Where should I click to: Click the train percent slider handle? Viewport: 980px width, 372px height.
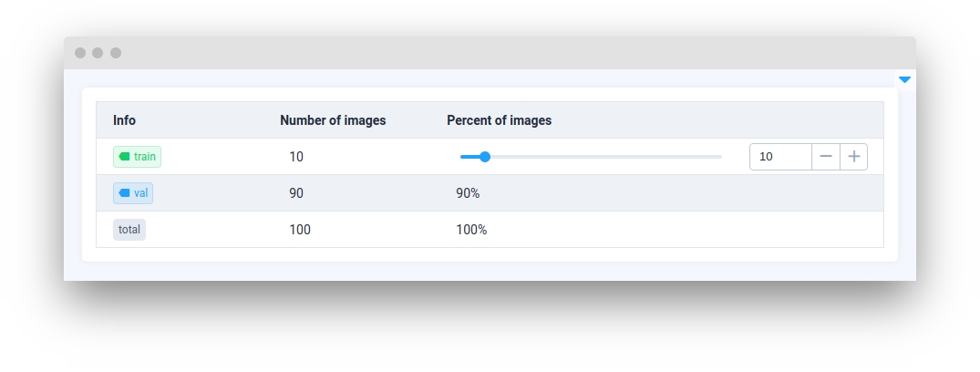coord(485,157)
